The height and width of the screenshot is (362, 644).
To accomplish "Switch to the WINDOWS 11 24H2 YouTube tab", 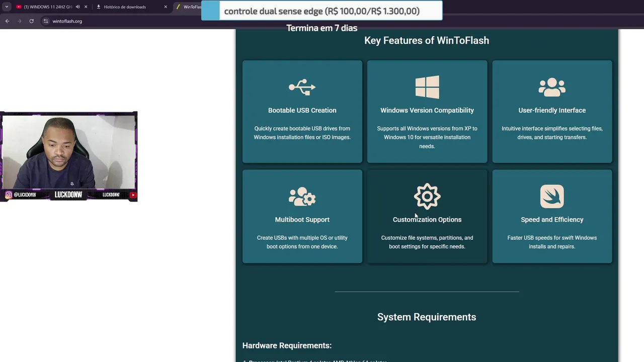I will coord(48,7).
